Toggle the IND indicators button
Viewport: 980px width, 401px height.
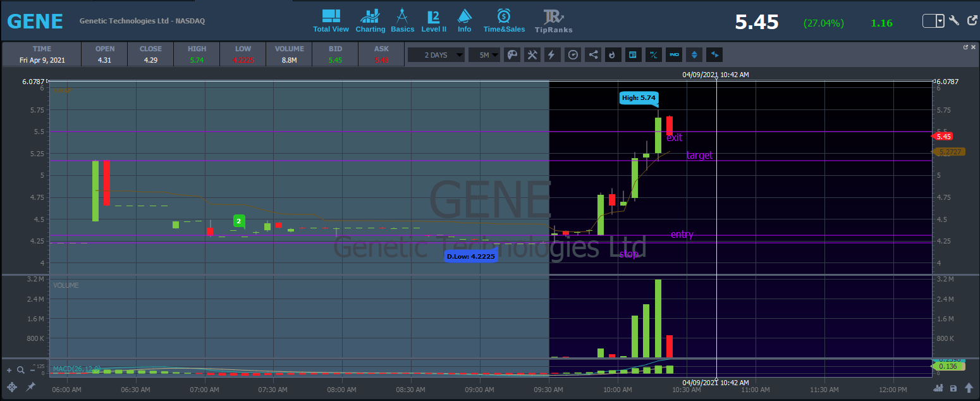[x=674, y=55]
